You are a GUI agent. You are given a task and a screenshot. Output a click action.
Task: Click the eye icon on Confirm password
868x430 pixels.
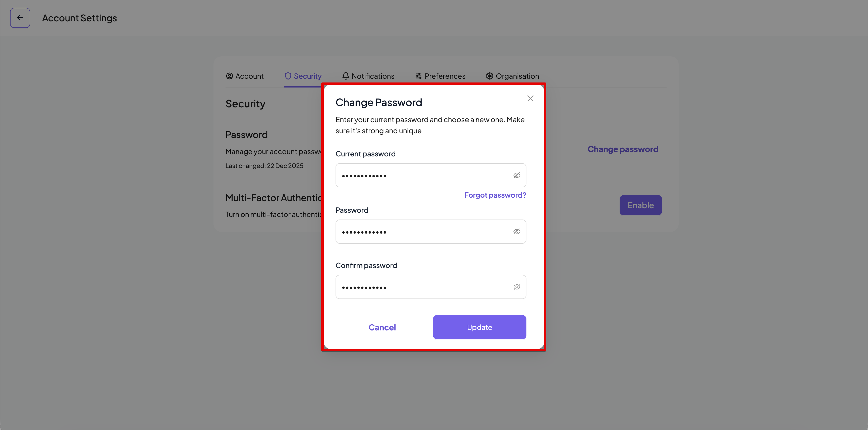pos(517,287)
